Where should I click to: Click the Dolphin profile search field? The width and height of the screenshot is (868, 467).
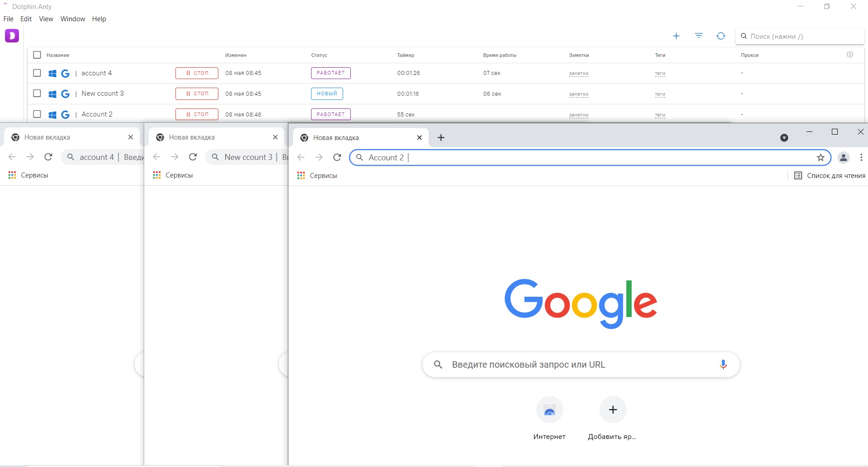click(800, 37)
